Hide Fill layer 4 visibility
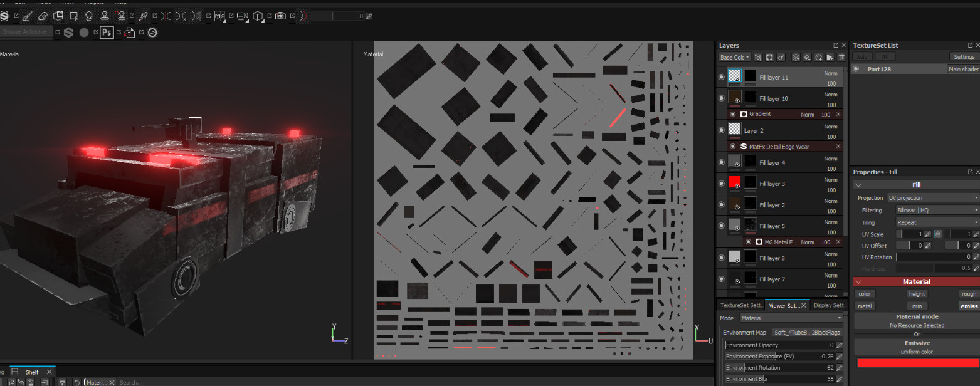The image size is (980, 386). pyautogui.click(x=721, y=162)
